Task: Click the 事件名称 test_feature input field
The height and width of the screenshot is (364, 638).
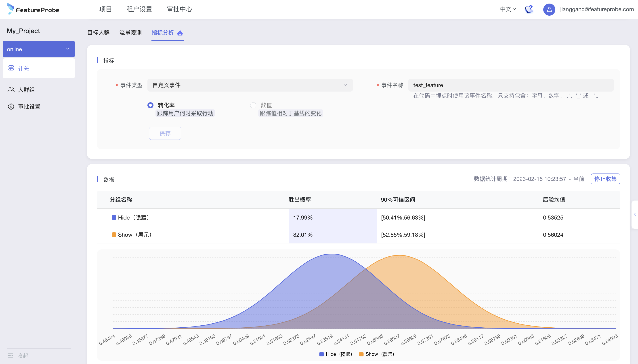Action: point(510,85)
